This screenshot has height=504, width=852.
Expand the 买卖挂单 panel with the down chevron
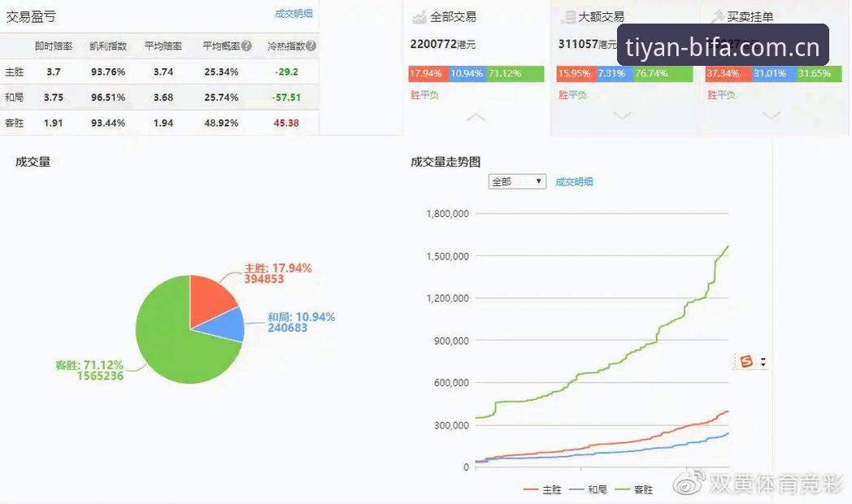pos(771,115)
